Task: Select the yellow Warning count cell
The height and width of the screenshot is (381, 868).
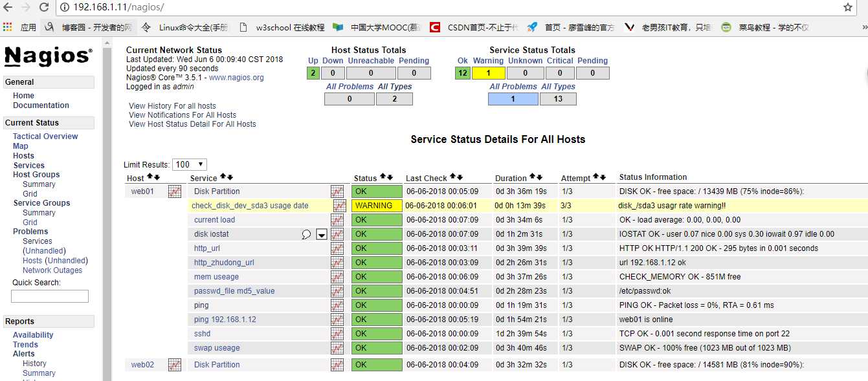Action: (x=489, y=73)
